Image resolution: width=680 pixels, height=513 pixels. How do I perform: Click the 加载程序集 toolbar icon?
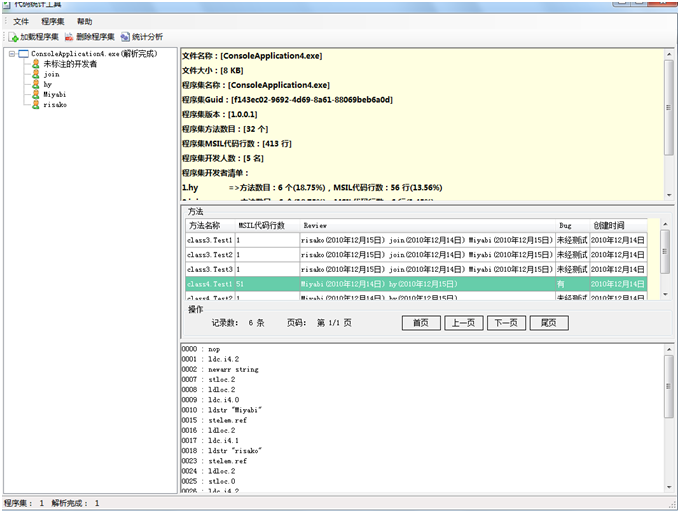(x=13, y=37)
